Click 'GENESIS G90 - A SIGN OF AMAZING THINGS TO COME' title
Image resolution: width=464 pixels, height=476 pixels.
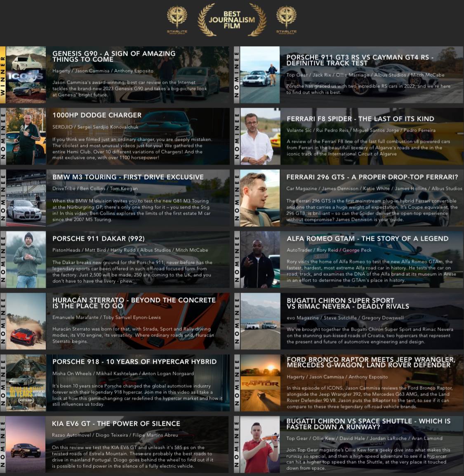coord(114,57)
